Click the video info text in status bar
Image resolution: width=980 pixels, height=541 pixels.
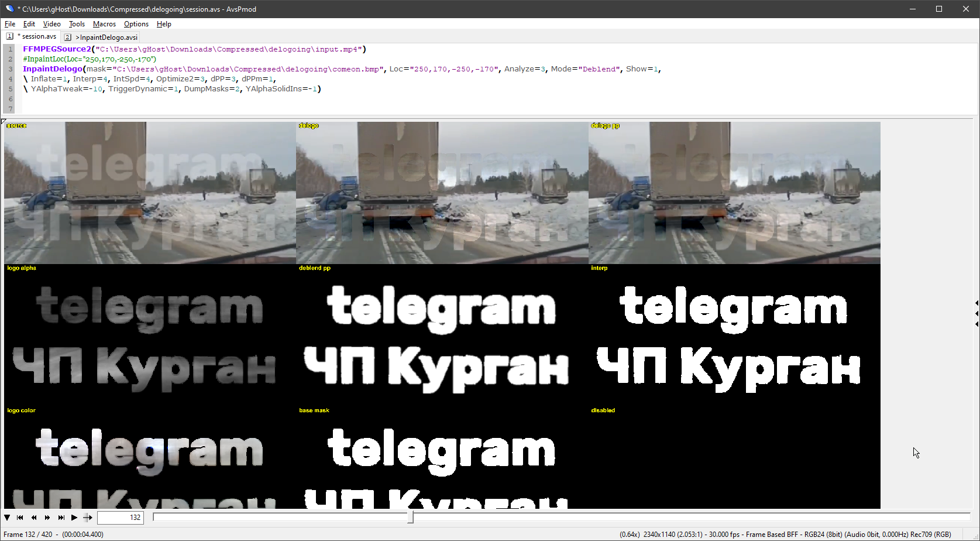[x=786, y=535]
